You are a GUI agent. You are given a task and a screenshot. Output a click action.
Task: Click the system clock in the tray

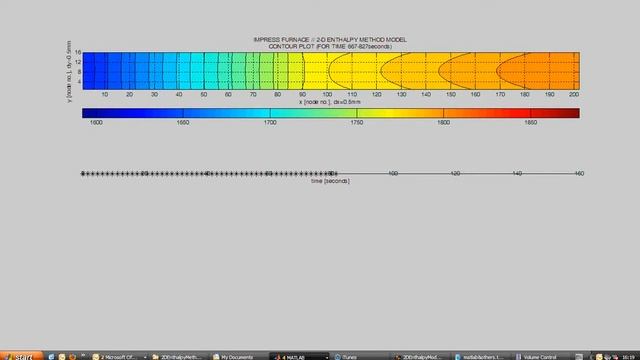click(x=629, y=357)
